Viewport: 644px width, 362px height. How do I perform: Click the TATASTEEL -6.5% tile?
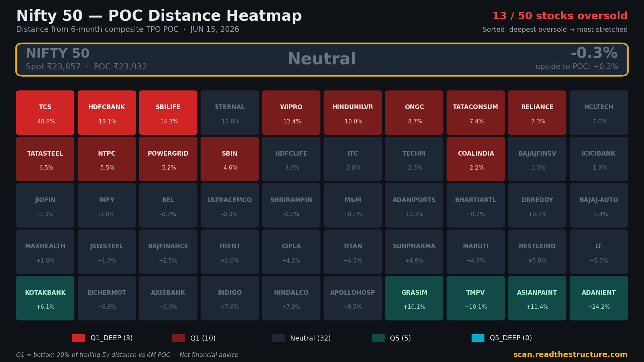tap(45, 159)
